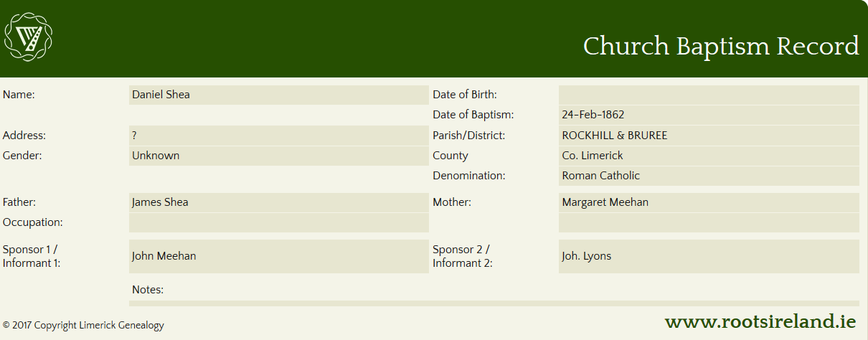This screenshot has height=340, width=868.
Task: Click the Notes field area
Action: 494,303
